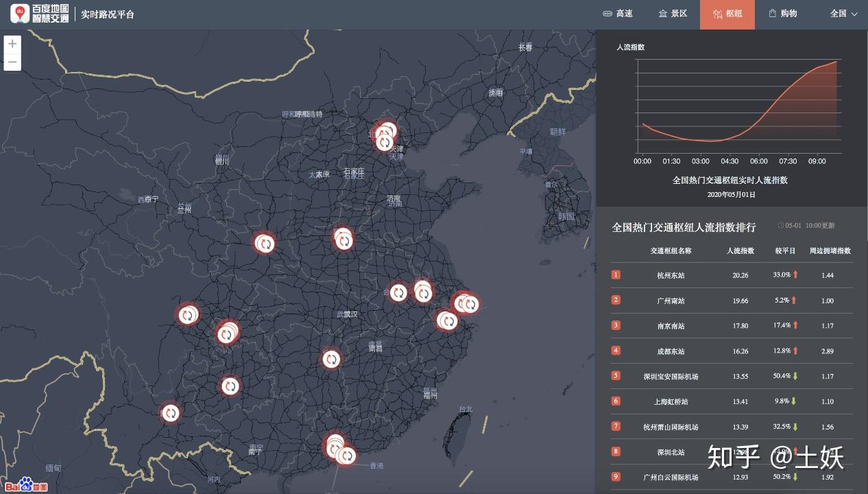Click the 1.92 congestion index value
This screenshot has width=868, height=494.
(828, 477)
